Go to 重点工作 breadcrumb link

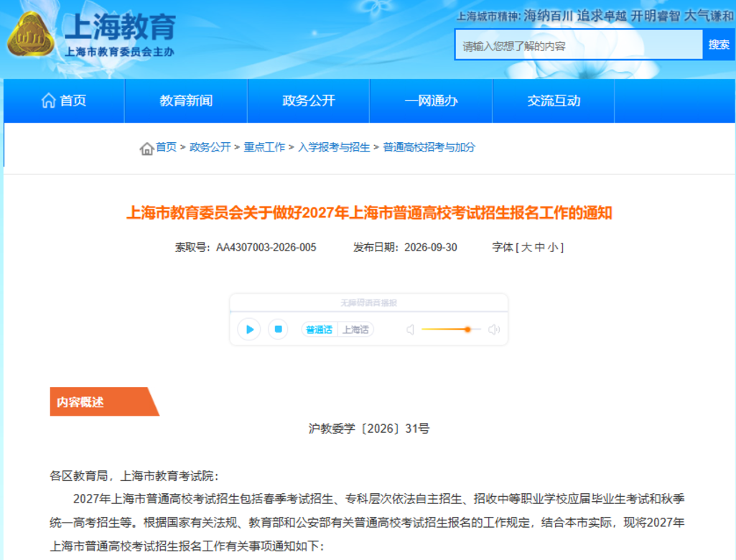click(x=264, y=147)
